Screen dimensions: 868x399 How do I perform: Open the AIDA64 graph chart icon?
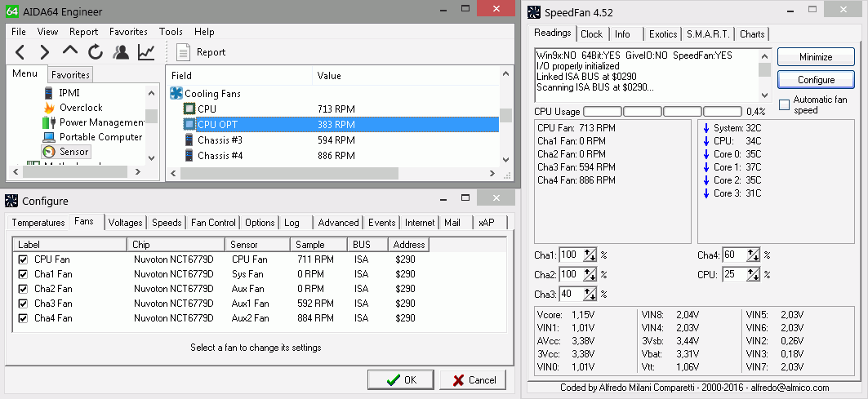click(146, 52)
